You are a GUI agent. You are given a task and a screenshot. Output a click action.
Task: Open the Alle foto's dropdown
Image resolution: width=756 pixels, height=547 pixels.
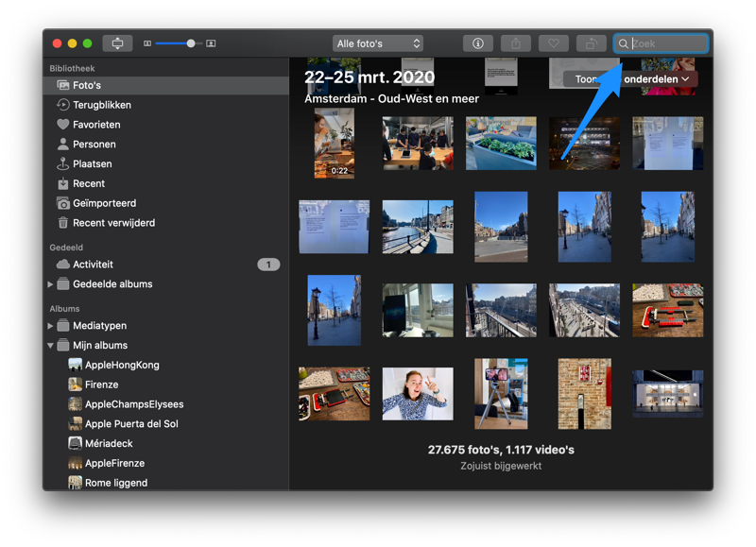point(377,43)
